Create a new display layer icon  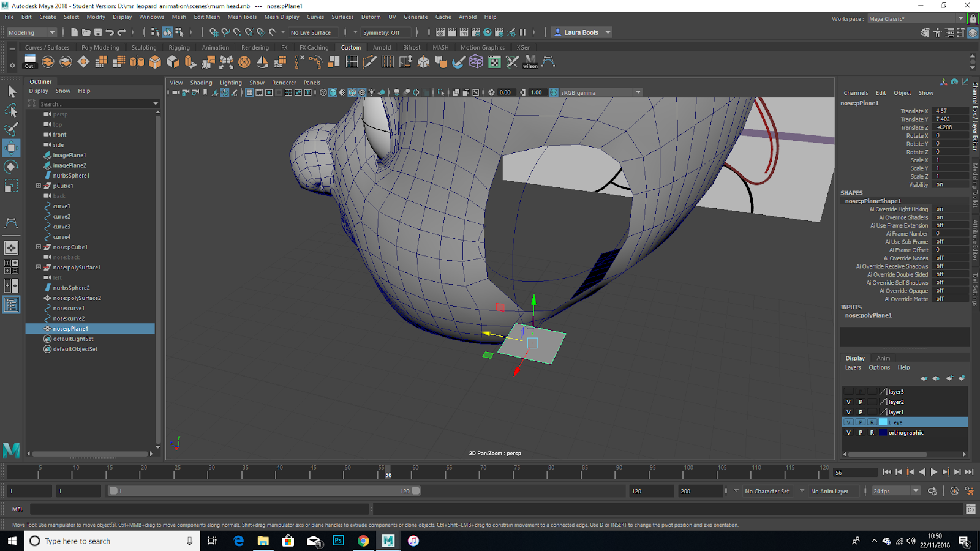click(949, 378)
